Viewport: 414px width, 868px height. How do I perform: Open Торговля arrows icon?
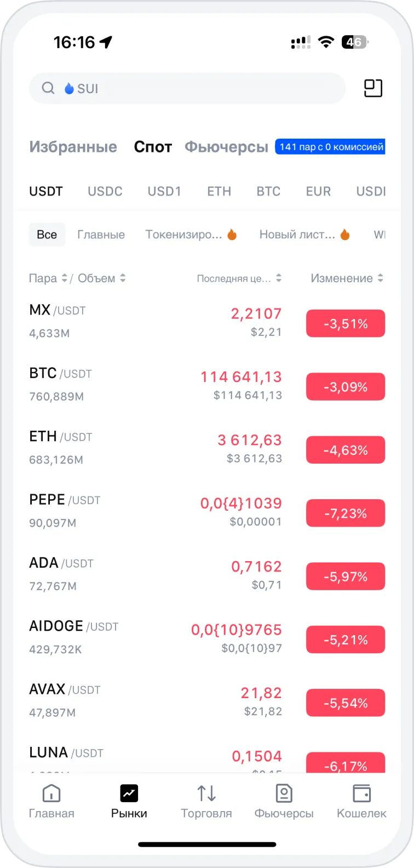[x=206, y=793]
